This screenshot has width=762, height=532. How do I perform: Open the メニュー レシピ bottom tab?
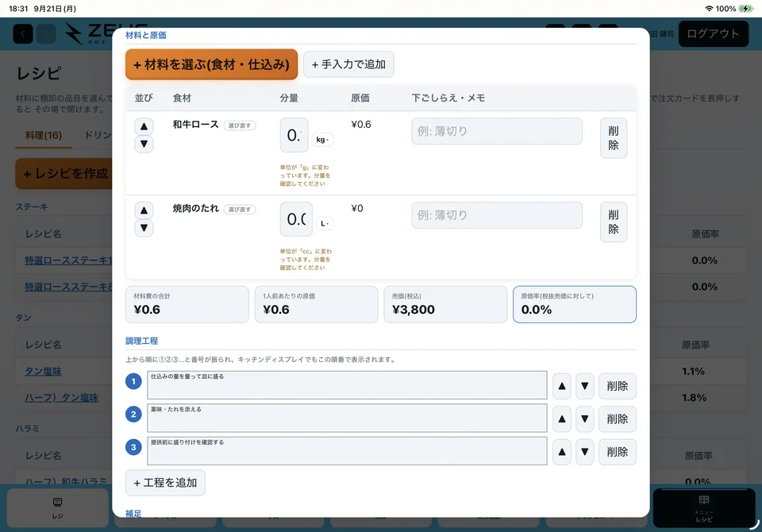(x=703, y=508)
